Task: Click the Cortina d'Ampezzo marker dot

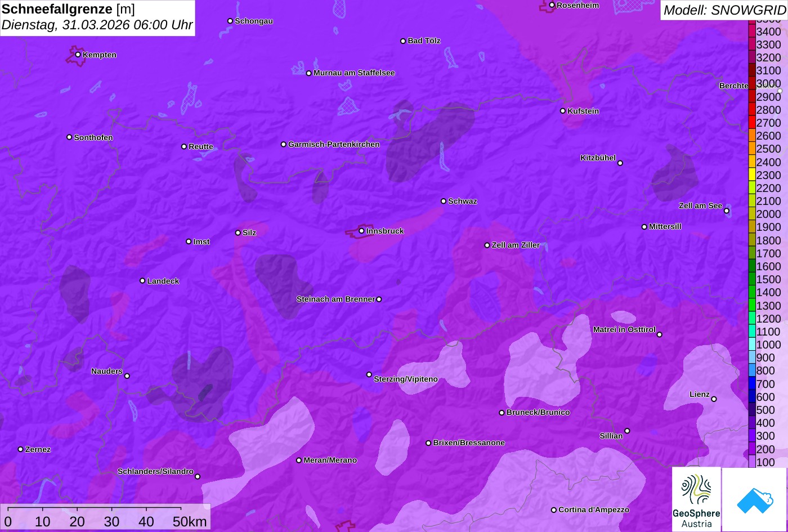Action: pos(554,510)
